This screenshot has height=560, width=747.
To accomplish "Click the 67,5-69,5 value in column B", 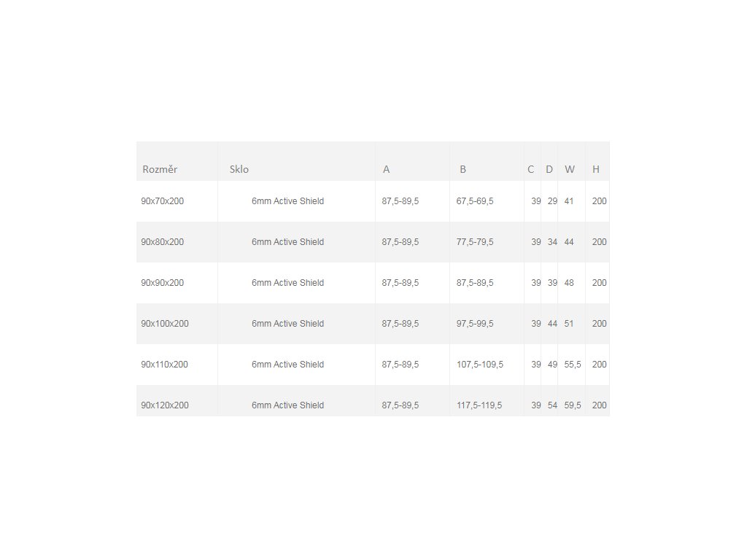I will coord(475,201).
